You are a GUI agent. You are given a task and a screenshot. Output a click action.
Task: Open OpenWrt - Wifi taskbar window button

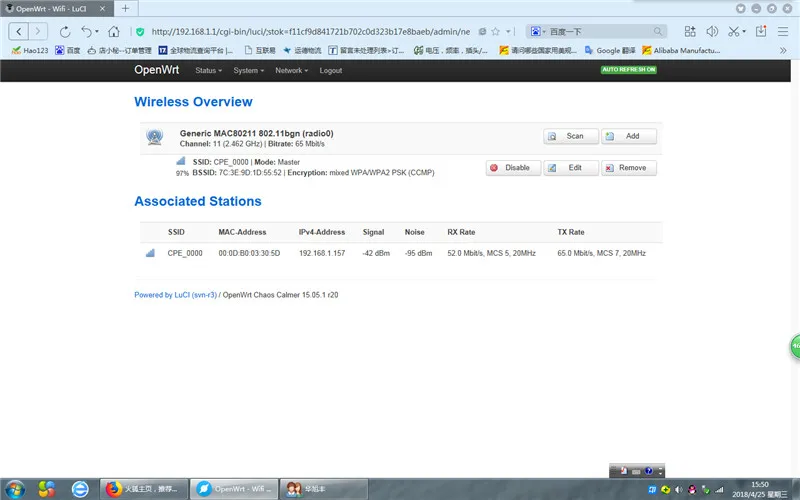[x=235, y=489]
